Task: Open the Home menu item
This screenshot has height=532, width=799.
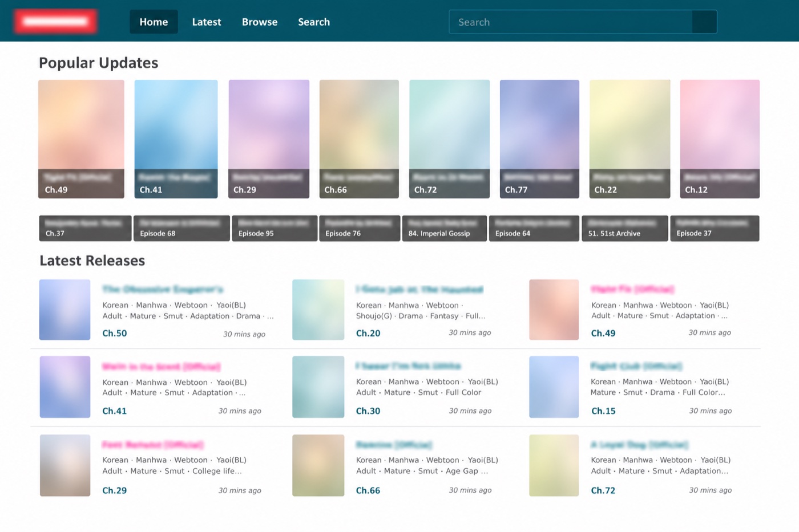Action: coord(154,22)
